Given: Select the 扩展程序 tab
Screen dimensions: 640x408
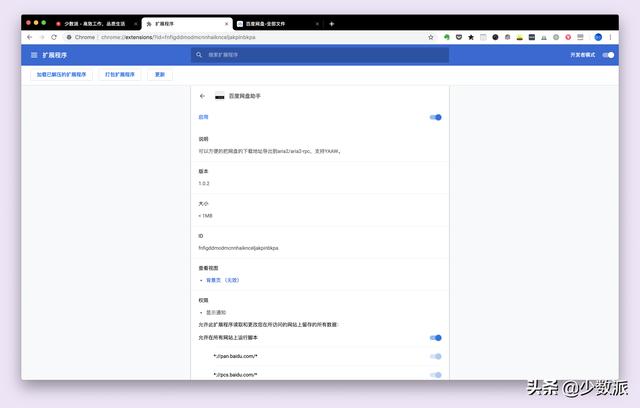Looking at the screenshot, I should pyautogui.click(x=187, y=24).
